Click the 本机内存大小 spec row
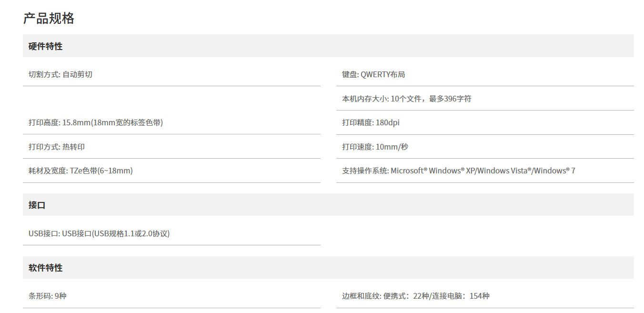 point(407,99)
